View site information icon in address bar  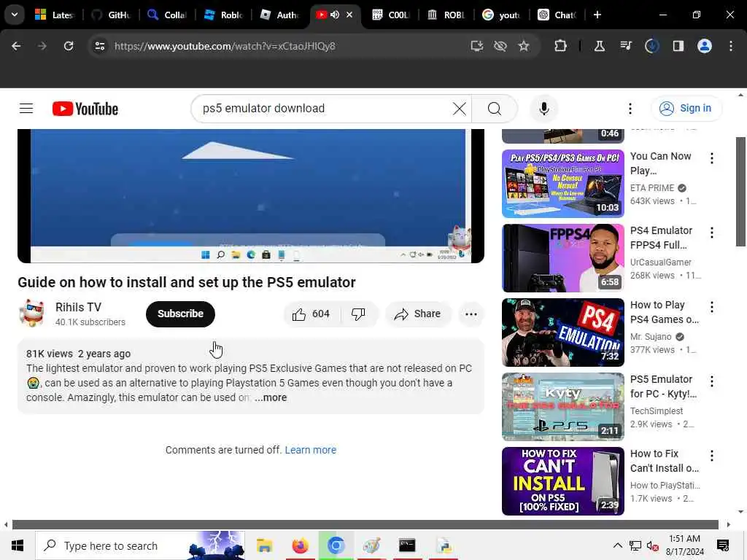(x=99, y=46)
